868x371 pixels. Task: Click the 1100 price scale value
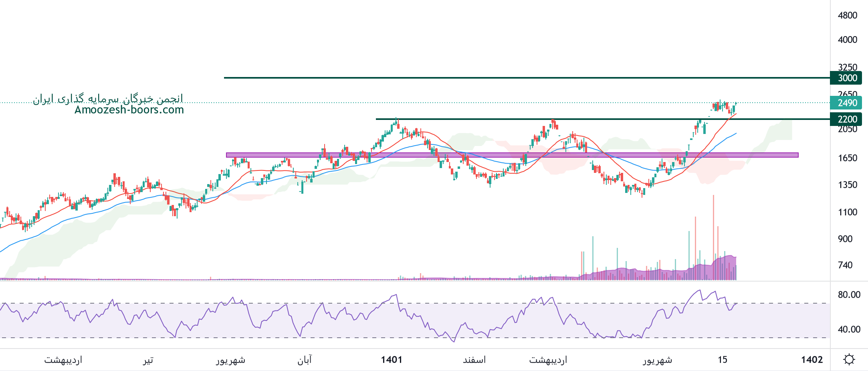(x=847, y=212)
